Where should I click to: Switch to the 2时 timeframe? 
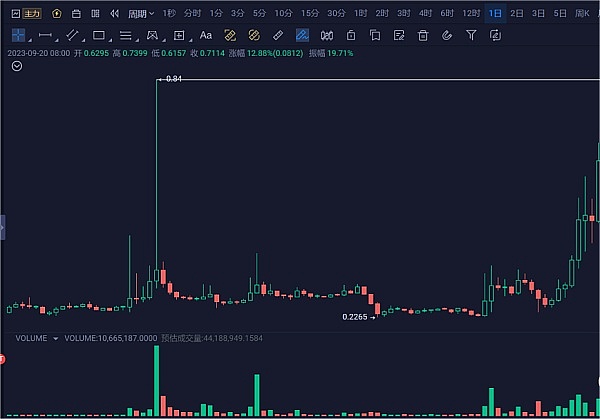pyautogui.click(x=382, y=14)
